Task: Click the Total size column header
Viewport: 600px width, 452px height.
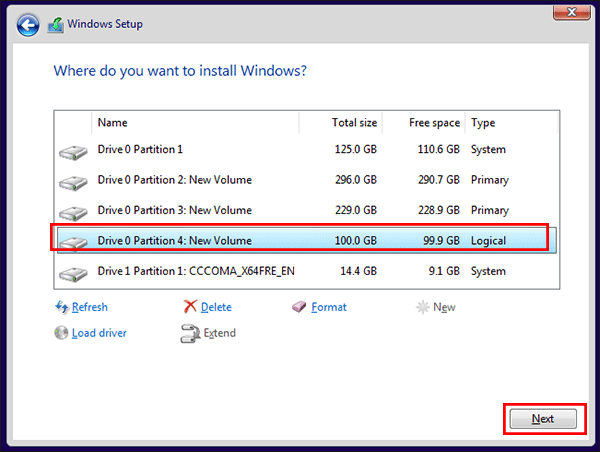Action: pos(354,123)
